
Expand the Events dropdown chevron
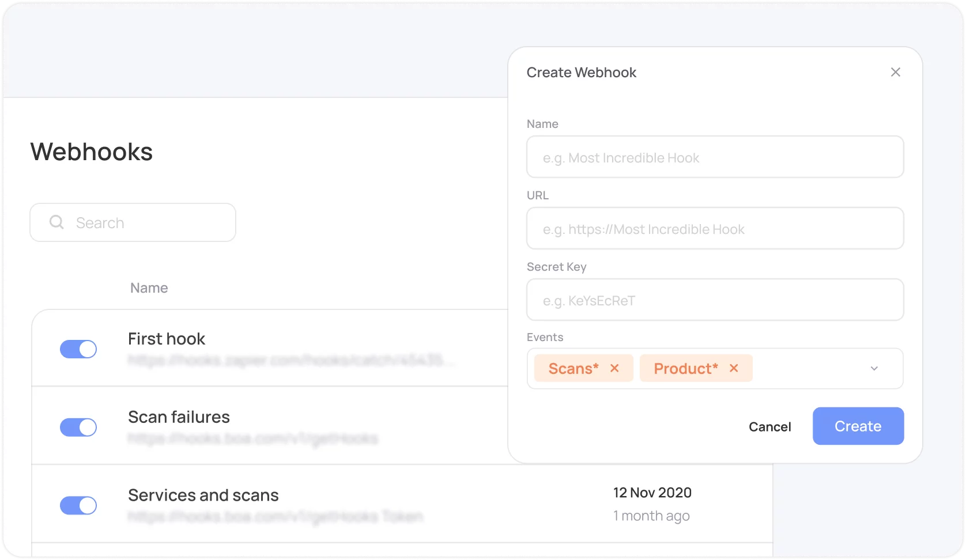point(875,368)
